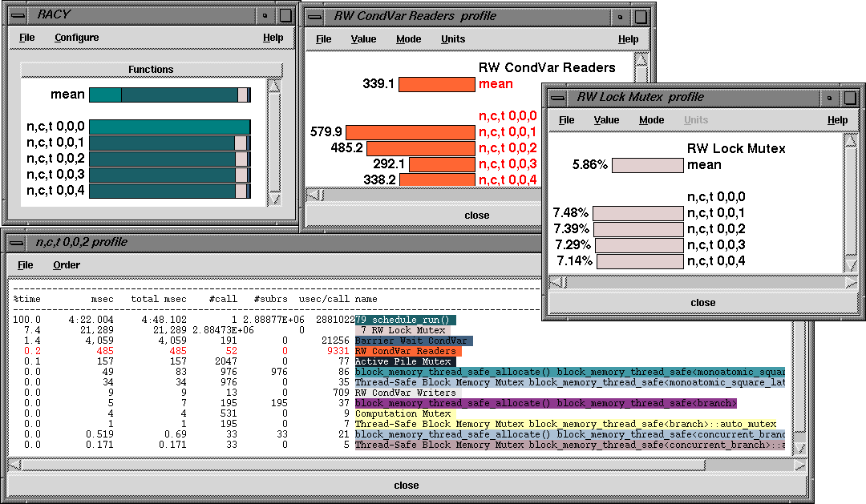Viewport: 866px width, 504px height.
Task: Click the up arrow in the RACY scrollbar
Action: (x=274, y=85)
